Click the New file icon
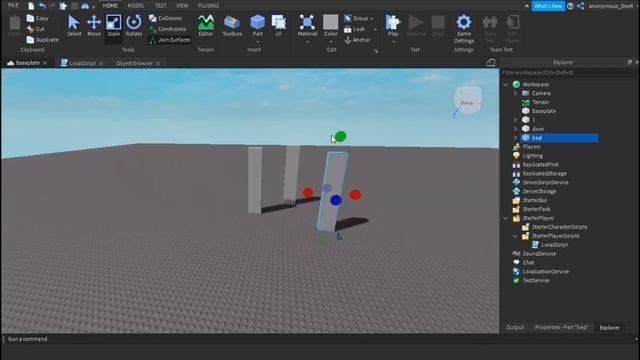 click(x=31, y=6)
